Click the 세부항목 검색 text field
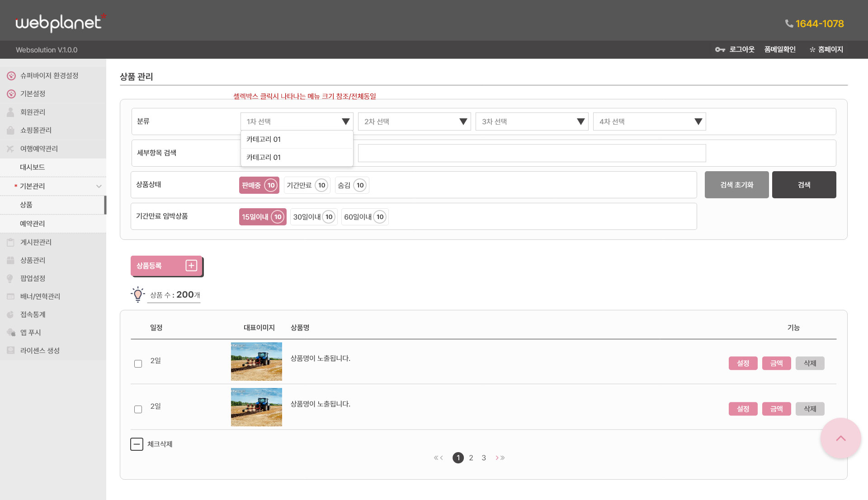Image resolution: width=868 pixels, height=500 pixels. [532, 153]
